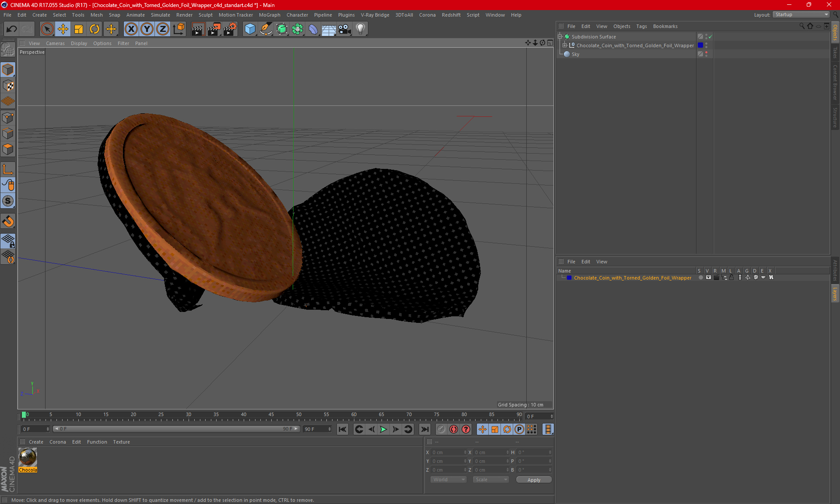Activate the Rotate tool
The image size is (840, 504).
[94, 29]
